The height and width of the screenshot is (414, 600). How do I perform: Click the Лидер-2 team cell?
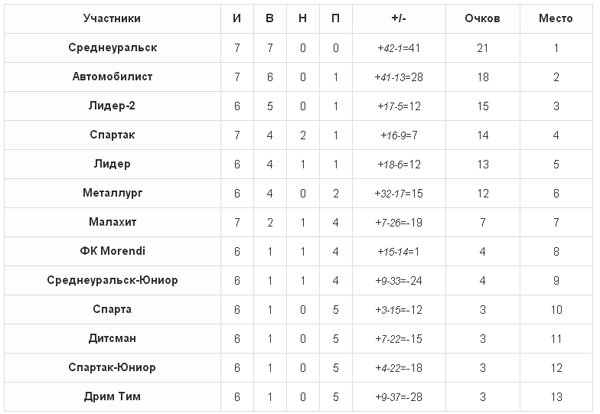(112, 106)
